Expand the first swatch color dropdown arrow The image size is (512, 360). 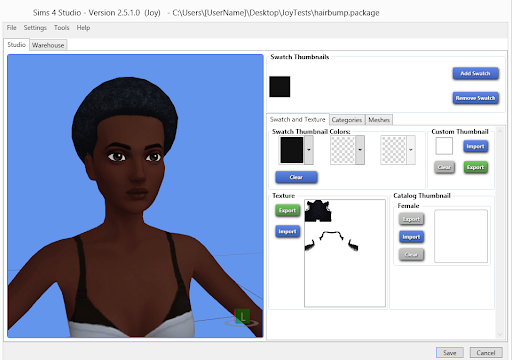(309, 150)
